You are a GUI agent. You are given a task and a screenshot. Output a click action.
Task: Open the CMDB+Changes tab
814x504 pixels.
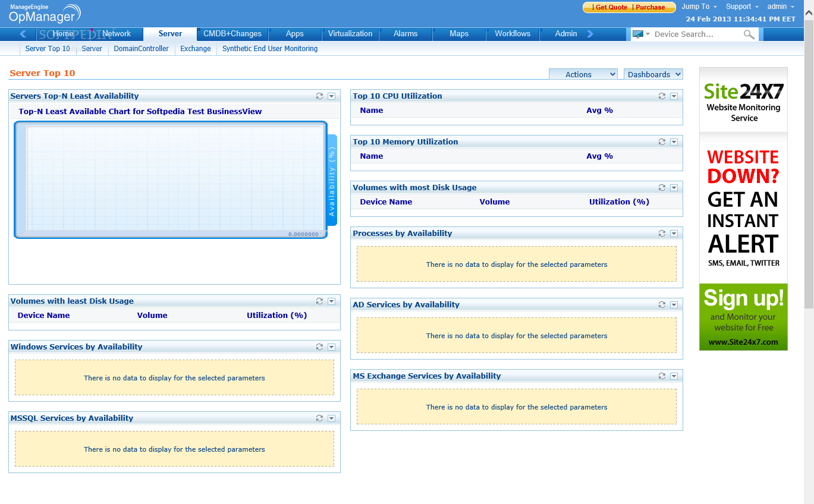click(232, 34)
